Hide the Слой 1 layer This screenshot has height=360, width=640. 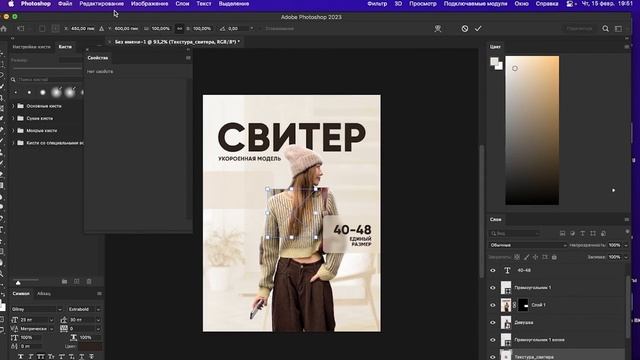coord(493,305)
